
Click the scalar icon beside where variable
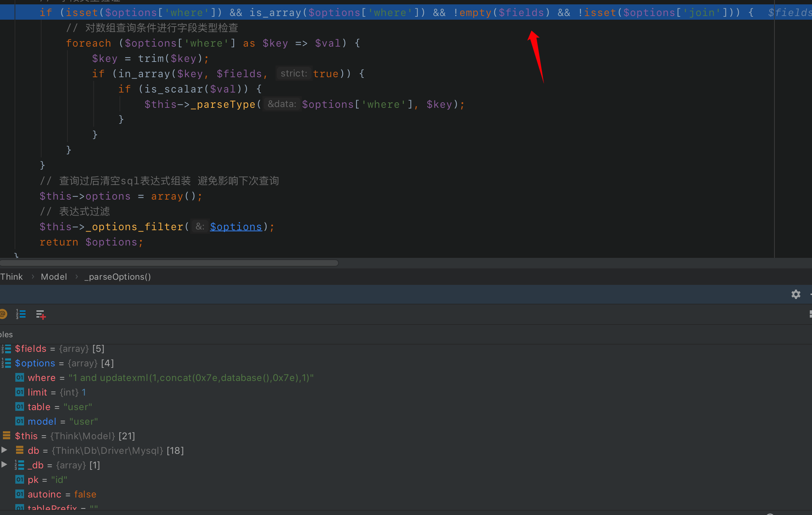(x=20, y=378)
